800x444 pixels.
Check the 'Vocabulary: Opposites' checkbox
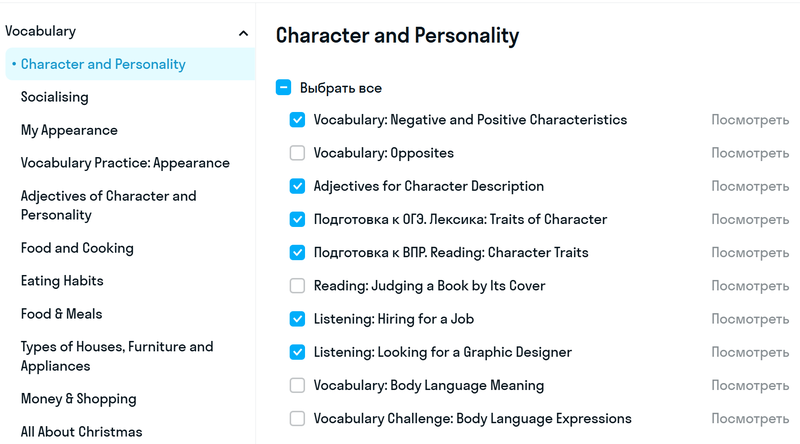297,153
